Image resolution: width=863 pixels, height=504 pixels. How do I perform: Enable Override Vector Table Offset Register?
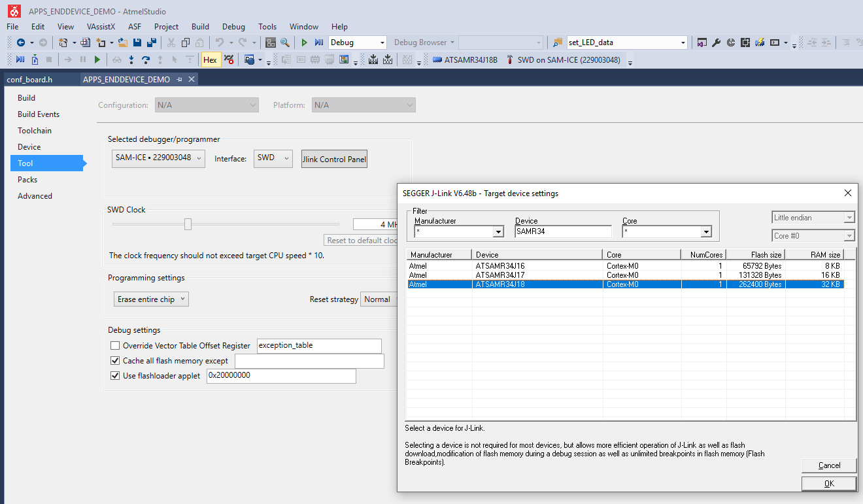115,345
